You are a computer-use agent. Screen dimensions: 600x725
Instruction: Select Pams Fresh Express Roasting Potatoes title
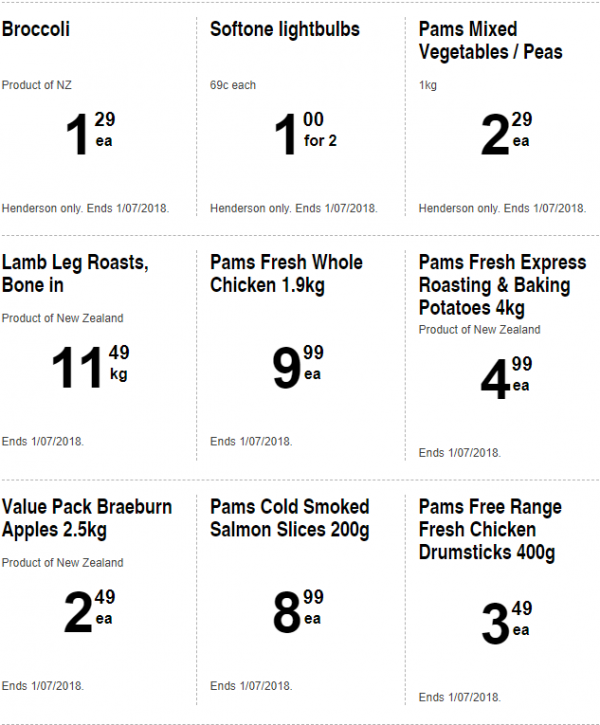(502, 285)
